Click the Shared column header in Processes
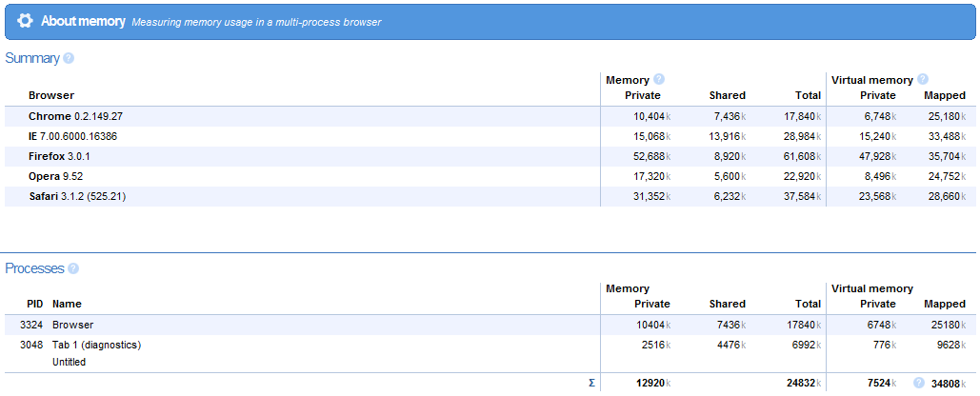 [x=727, y=304]
